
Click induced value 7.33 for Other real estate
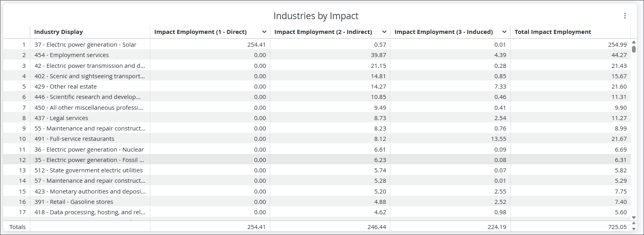click(500, 87)
